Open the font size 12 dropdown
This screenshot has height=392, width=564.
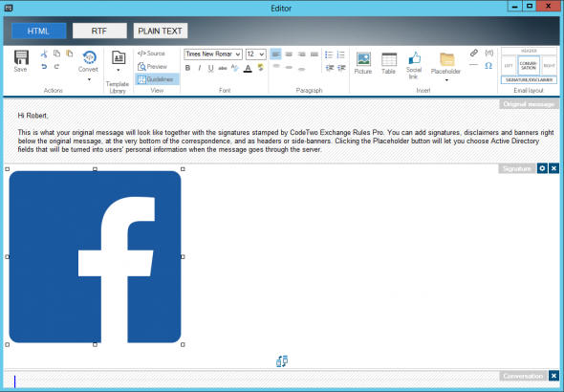[256, 54]
